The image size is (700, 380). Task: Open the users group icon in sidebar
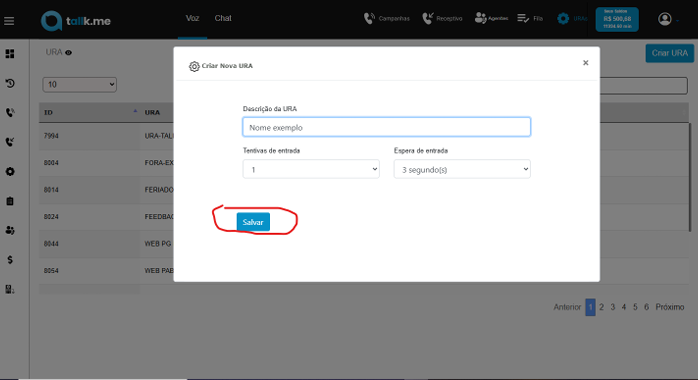pos(10,230)
